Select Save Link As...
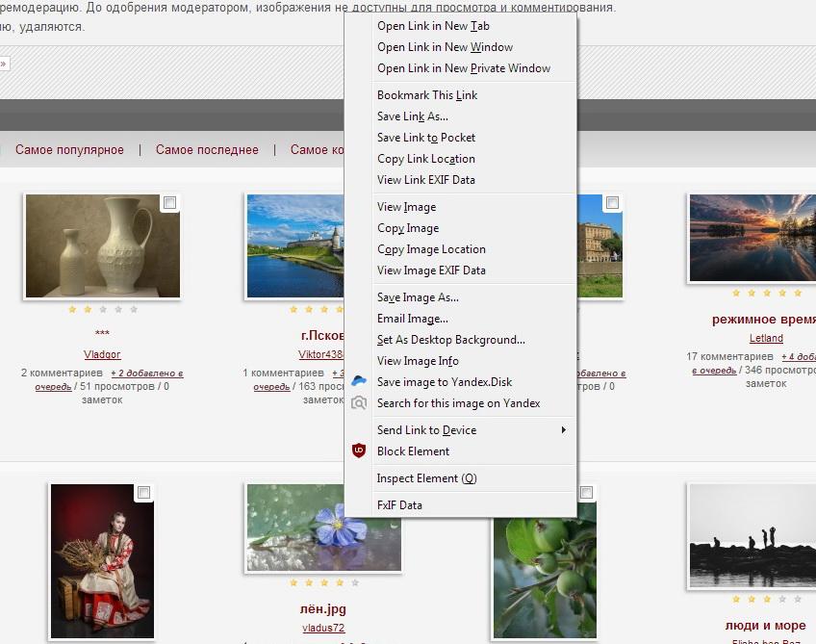816x644 pixels. coord(461,116)
